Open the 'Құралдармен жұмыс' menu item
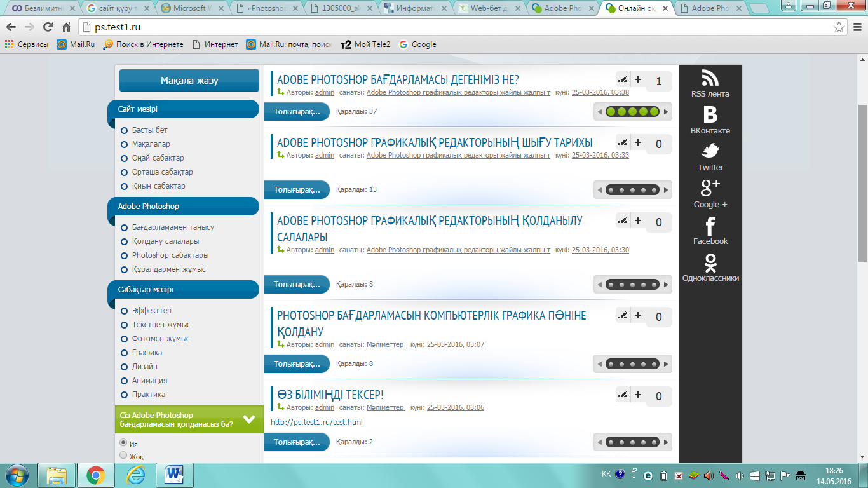The height and width of the screenshot is (488, 868). [x=168, y=269]
